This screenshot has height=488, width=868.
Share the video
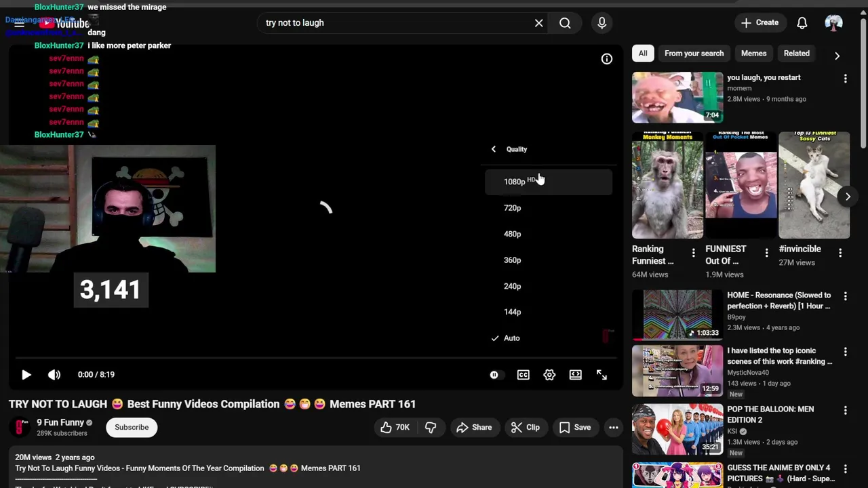(474, 428)
